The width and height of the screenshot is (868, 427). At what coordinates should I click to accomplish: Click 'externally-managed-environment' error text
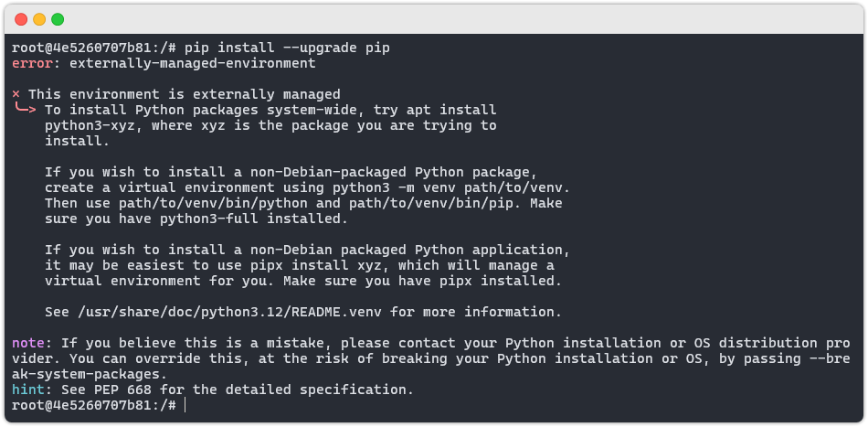[x=193, y=63]
